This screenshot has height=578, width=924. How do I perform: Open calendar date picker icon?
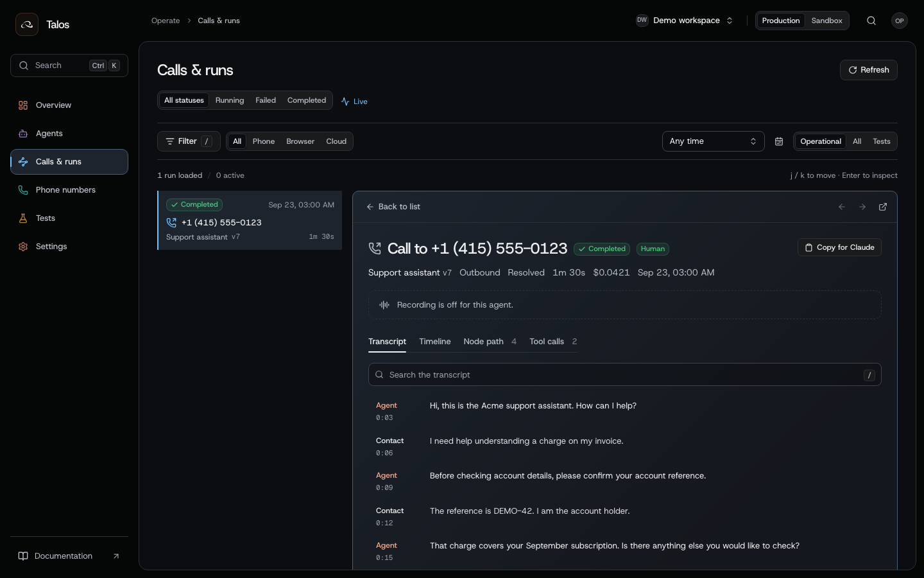(x=779, y=141)
